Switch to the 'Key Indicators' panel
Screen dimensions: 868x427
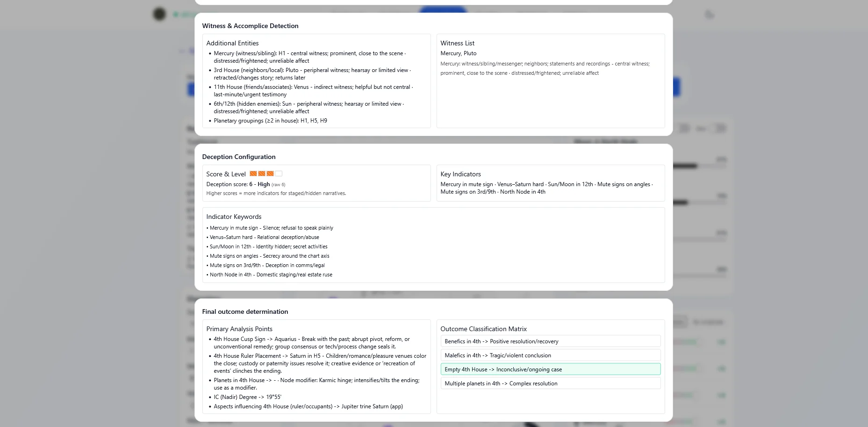pyautogui.click(x=460, y=174)
